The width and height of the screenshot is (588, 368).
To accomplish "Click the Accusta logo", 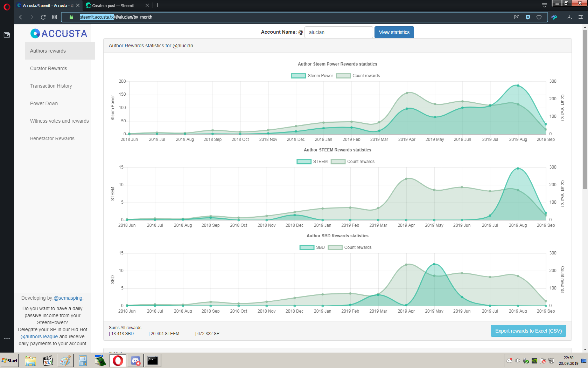I will (x=59, y=33).
